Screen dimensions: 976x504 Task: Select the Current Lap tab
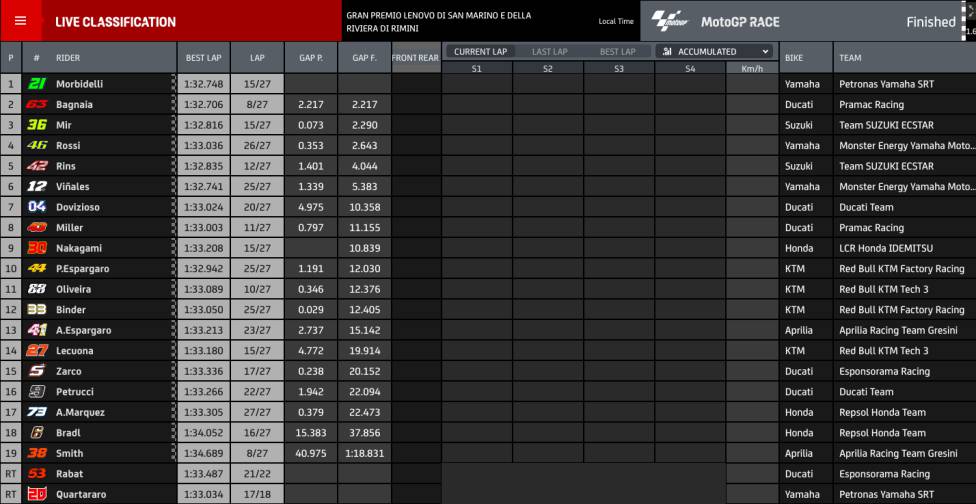tap(480, 52)
